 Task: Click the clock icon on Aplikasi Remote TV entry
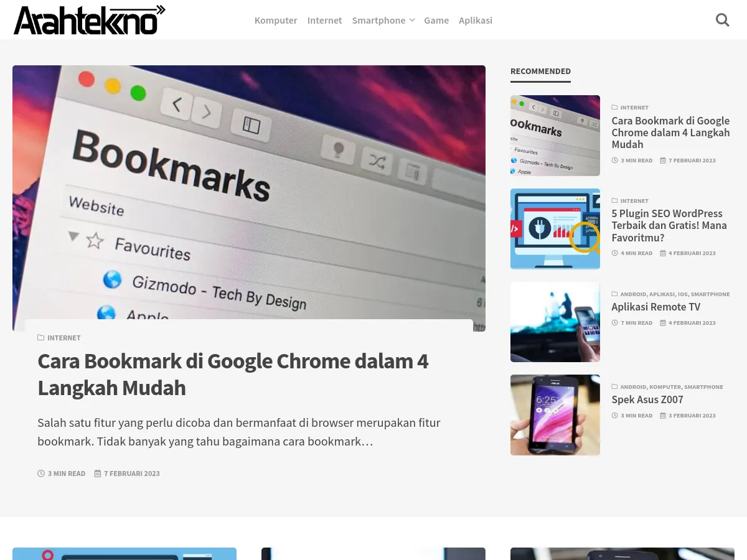pyautogui.click(x=614, y=322)
